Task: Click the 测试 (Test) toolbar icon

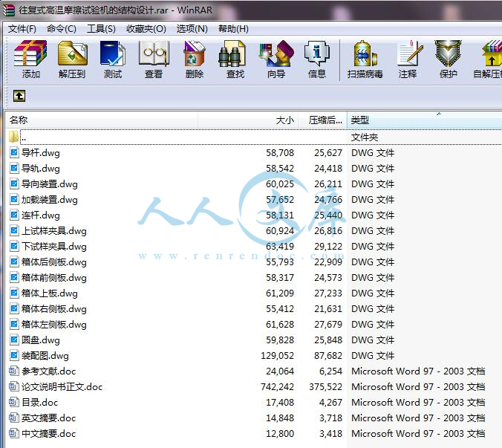Action: [113, 59]
